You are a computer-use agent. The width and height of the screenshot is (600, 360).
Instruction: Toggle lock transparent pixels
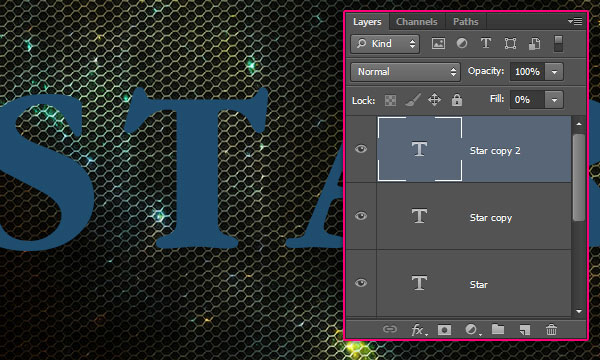click(x=390, y=100)
